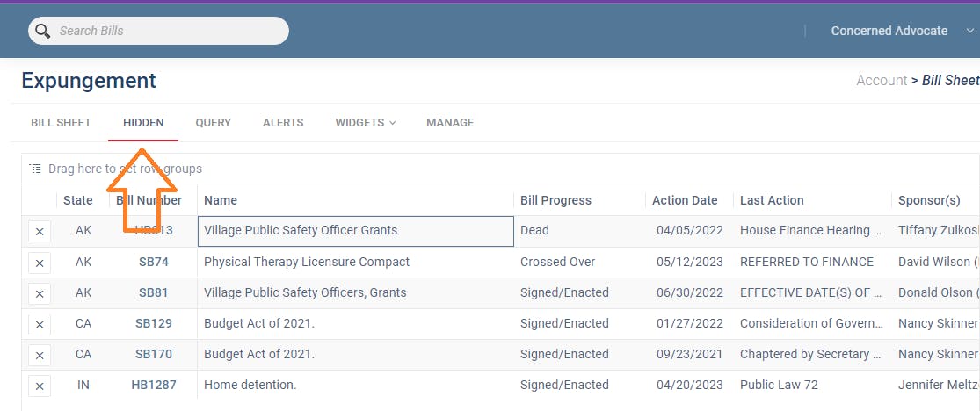Image resolution: width=980 pixels, height=411 pixels.
Task: Open bill SB74 link
Action: coord(153,262)
